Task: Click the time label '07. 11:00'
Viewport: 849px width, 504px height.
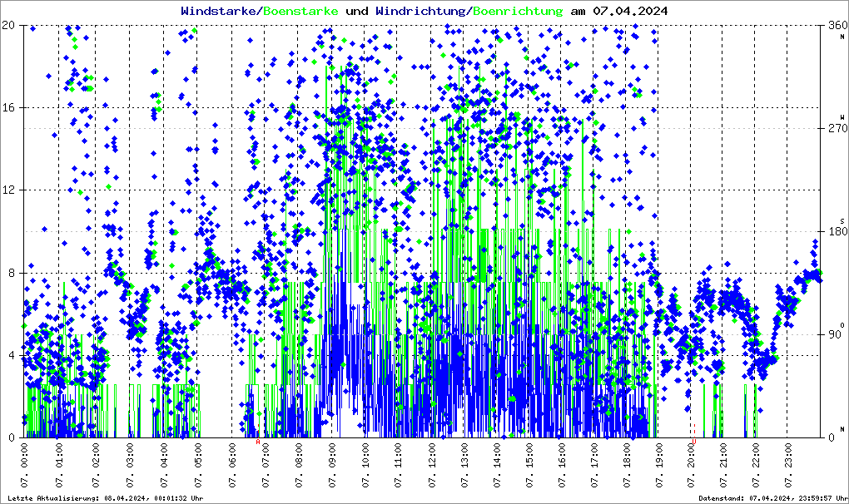Action: [399, 466]
